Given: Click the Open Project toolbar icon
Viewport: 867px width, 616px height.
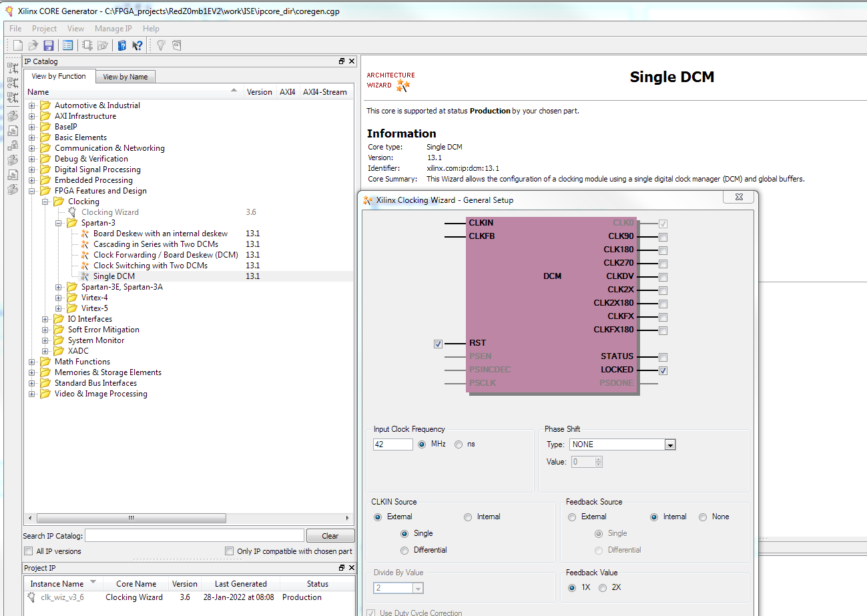Looking at the screenshot, I should click(x=33, y=45).
